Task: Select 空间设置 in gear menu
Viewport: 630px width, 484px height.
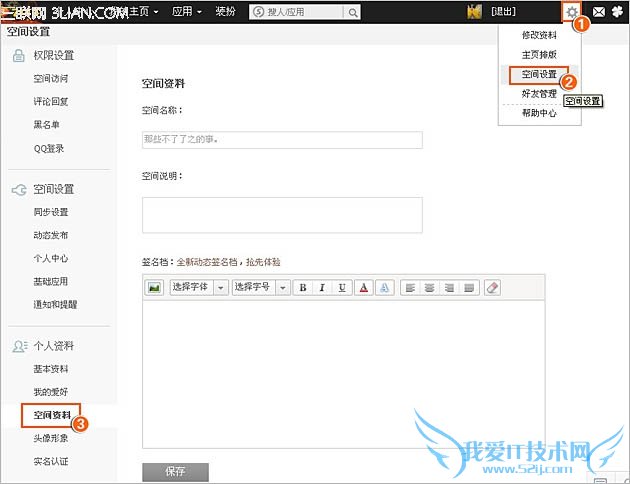Action: click(539, 74)
